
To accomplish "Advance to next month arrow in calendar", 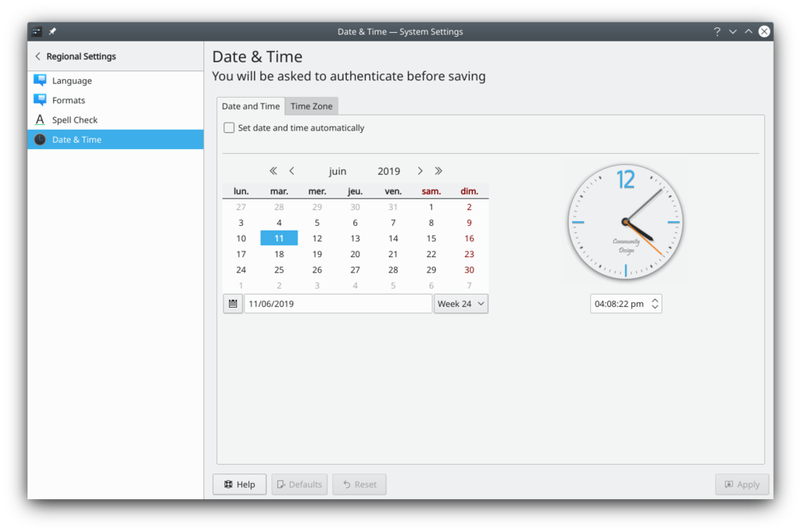I will pyautogui.click(x=420, y=171).
